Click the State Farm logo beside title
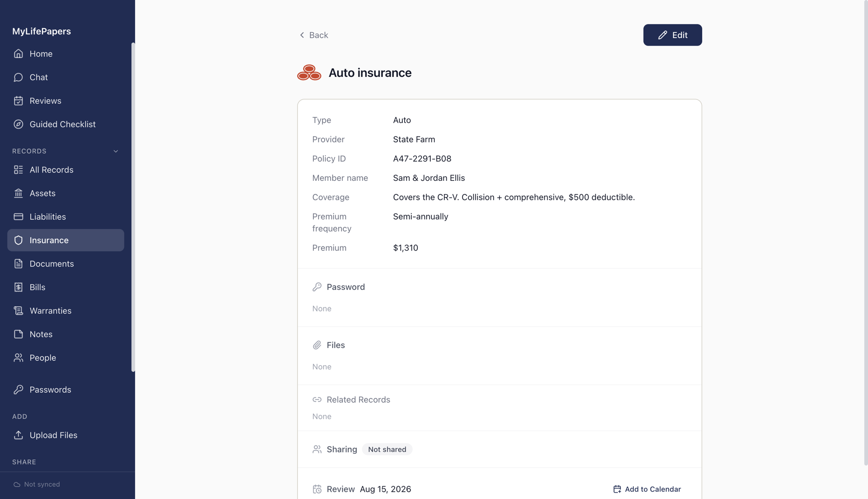868x499 pixels. [309, 73]
